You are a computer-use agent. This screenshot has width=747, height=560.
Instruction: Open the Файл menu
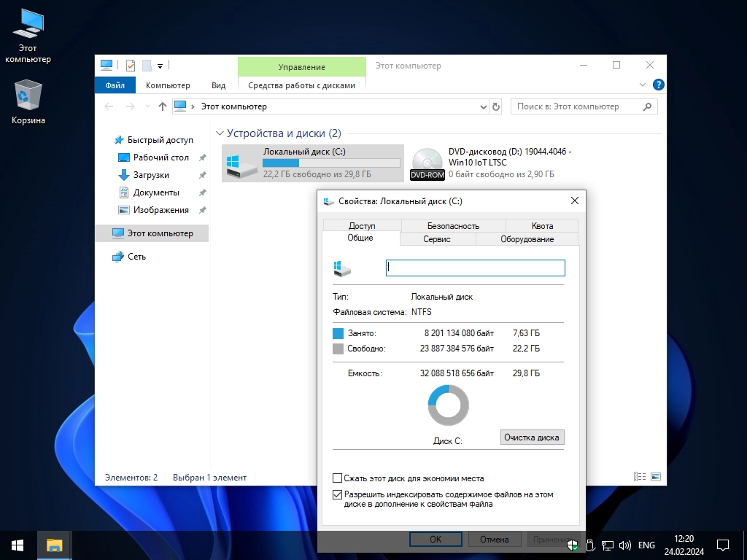[115, 85]
